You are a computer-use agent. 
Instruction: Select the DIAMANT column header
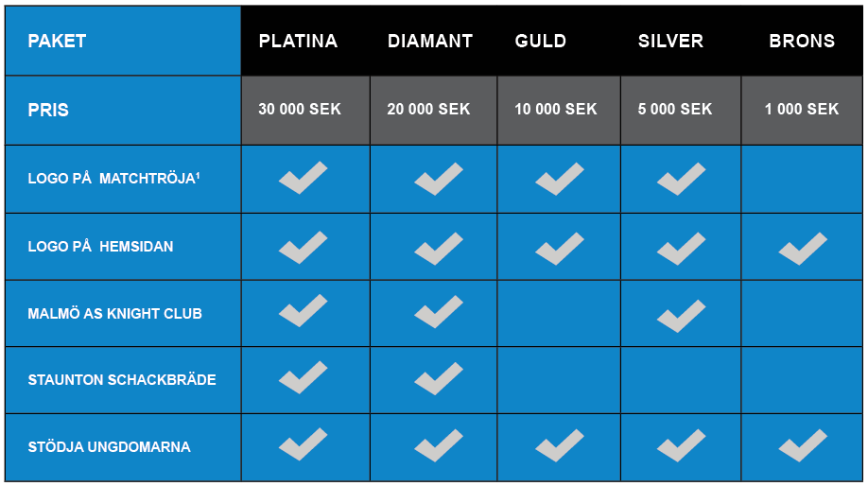tap(430, 41)
